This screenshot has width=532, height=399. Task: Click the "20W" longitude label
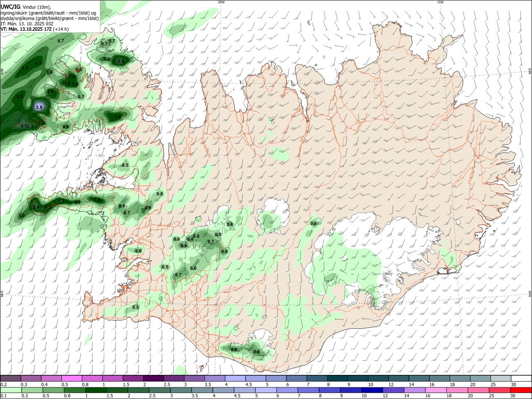(221, 2)
